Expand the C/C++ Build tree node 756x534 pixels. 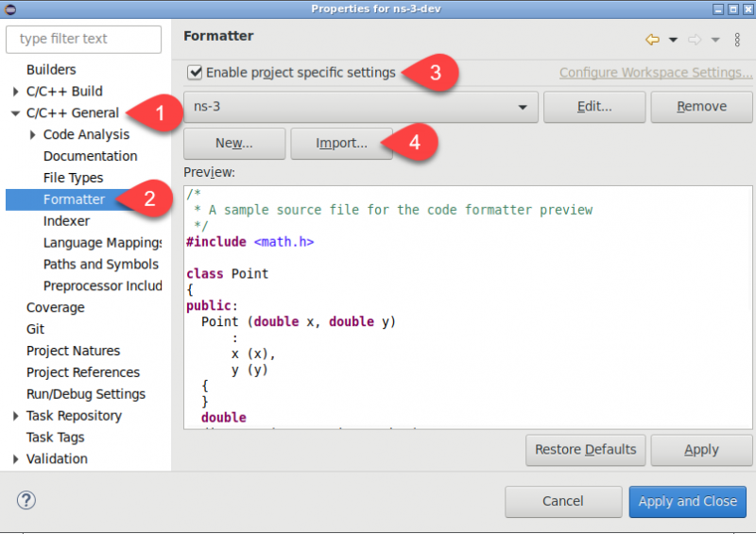[x=15, y=91]
